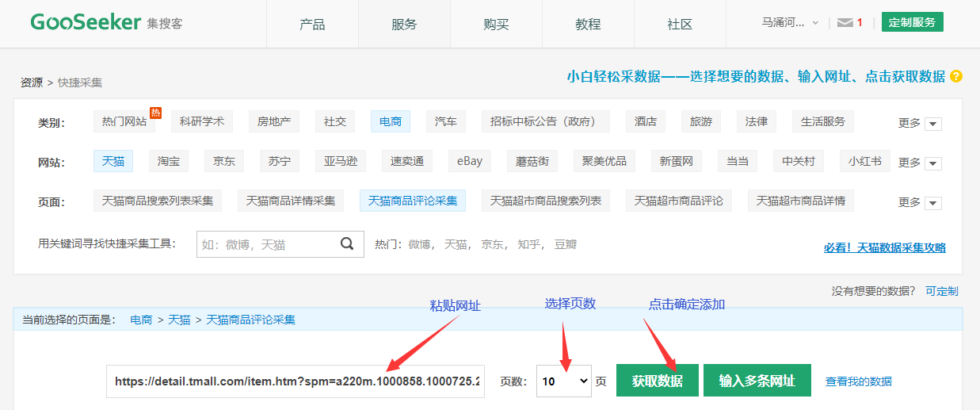Pick 天猫超市商品评论 page type

679,201
